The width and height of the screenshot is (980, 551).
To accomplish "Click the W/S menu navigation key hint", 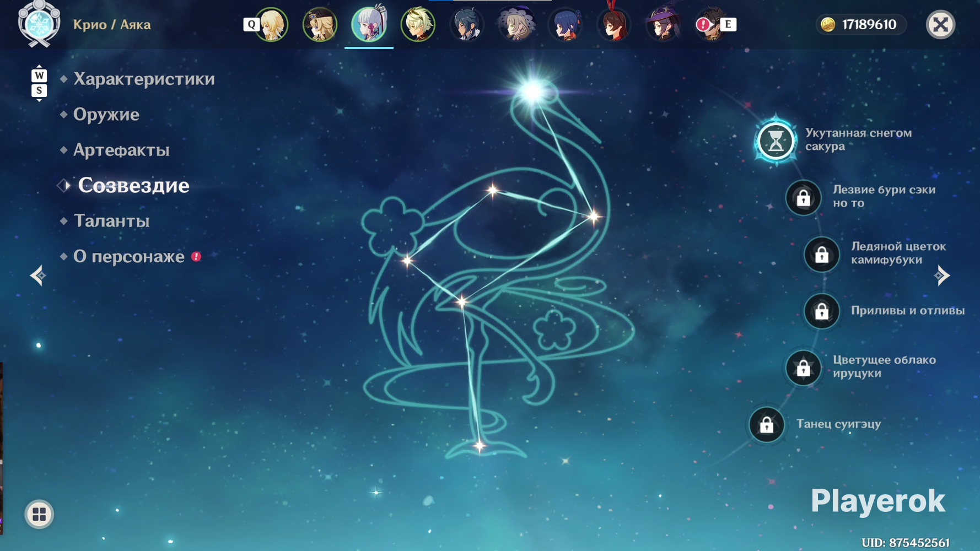I will tap(39, 83).
